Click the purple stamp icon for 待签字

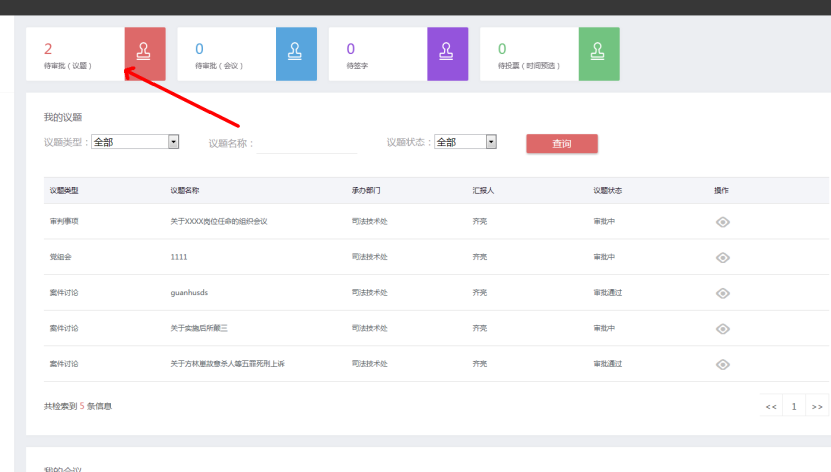[x=447, y=53]
